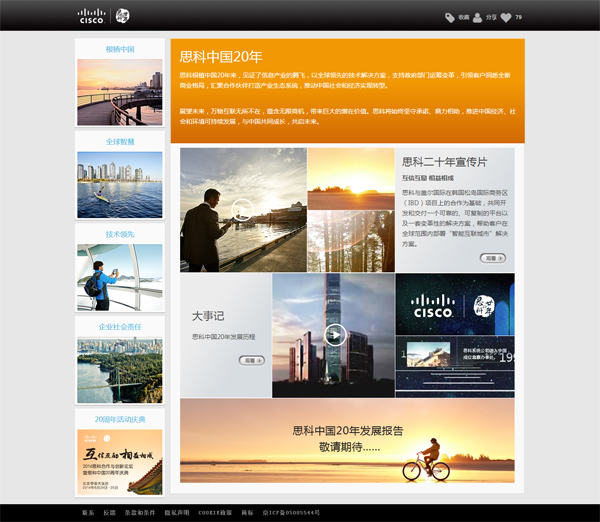Click 观看 button under 思科二十年宣传片
600x522 pixels.
(492, 258)
